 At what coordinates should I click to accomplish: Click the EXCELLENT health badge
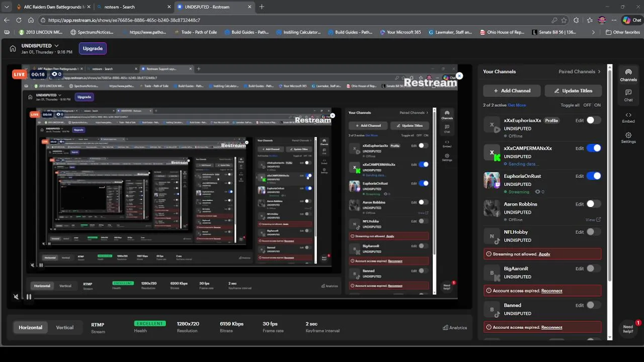click(x=150, y=323)
